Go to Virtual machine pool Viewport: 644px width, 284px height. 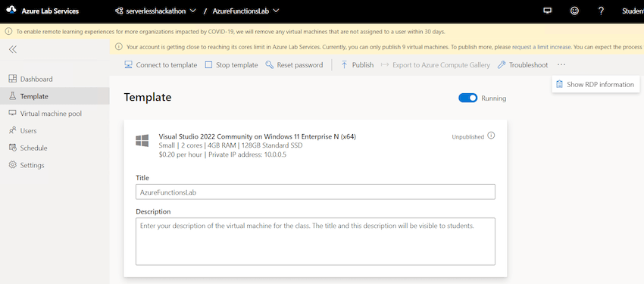click(55, 114)
